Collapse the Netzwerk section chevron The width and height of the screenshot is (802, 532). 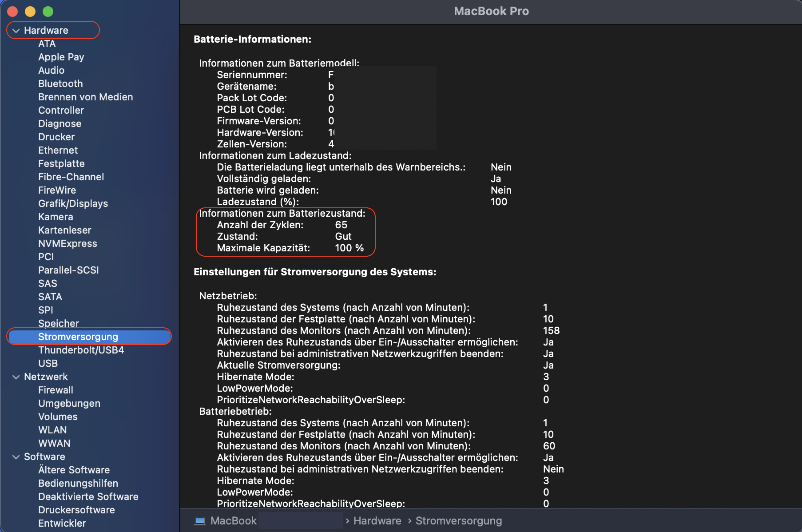[x=16, y=377]
